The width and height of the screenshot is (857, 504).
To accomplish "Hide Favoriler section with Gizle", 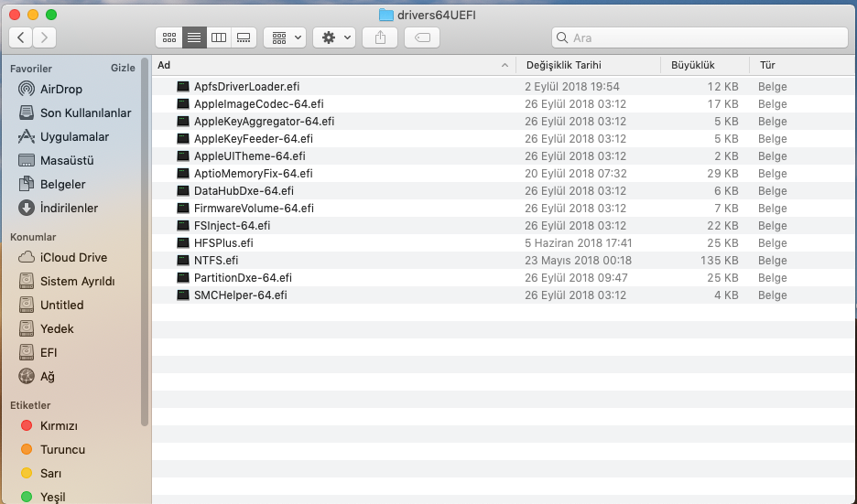I will point(123,69).
